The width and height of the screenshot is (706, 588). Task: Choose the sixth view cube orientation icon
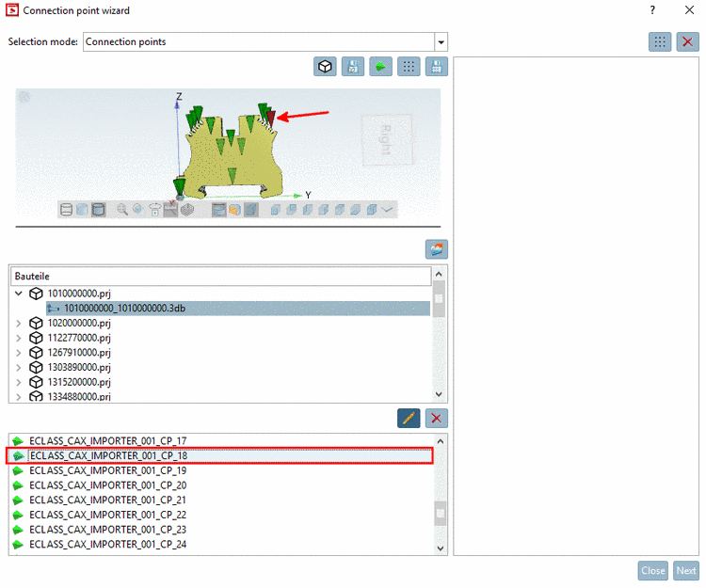coord(356,210)
